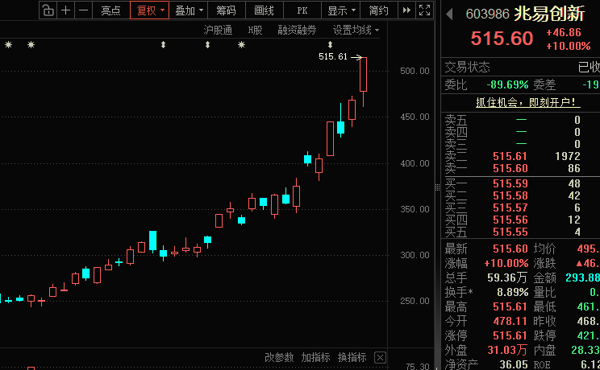Click the up-down marker above the 515.61 label
This screenshot has height=370, width=600.
coord(330,45)
